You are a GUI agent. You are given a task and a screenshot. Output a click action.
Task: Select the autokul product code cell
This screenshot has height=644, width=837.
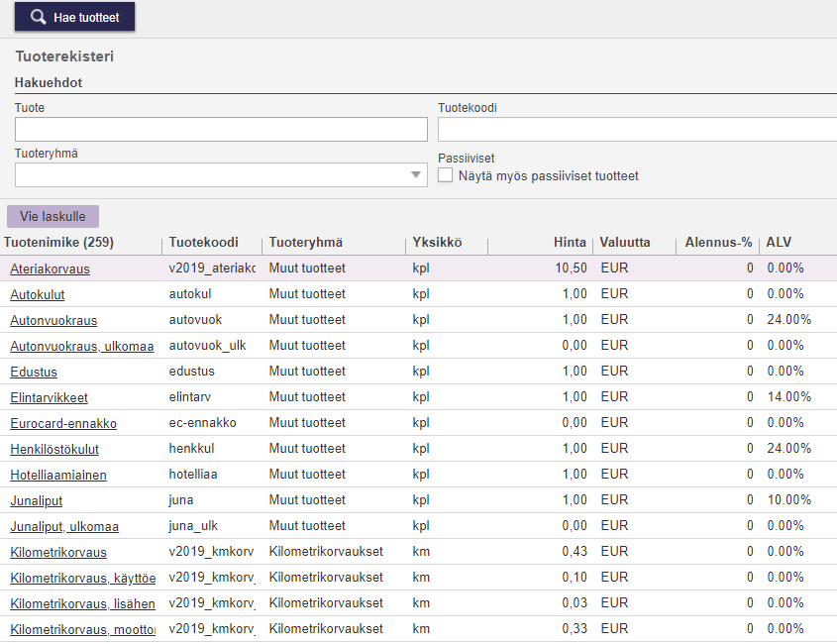190,293
